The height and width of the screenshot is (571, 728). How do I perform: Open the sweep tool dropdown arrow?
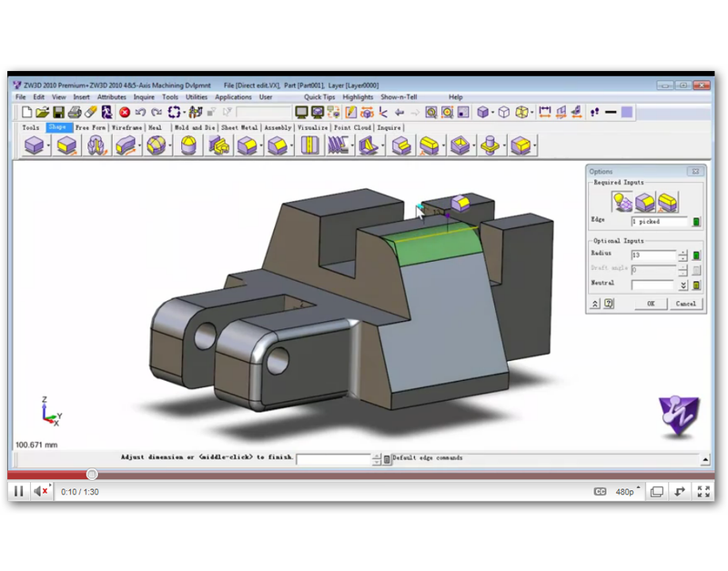[139, 145]
